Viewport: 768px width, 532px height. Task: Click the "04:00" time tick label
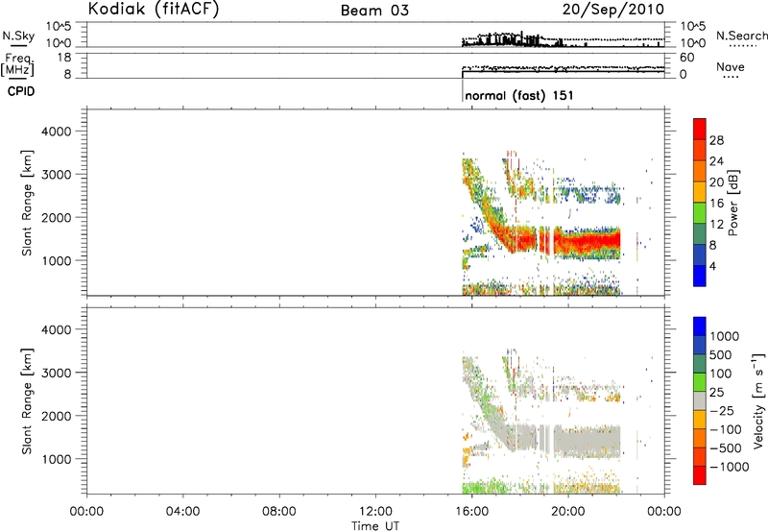coord(182,512)
